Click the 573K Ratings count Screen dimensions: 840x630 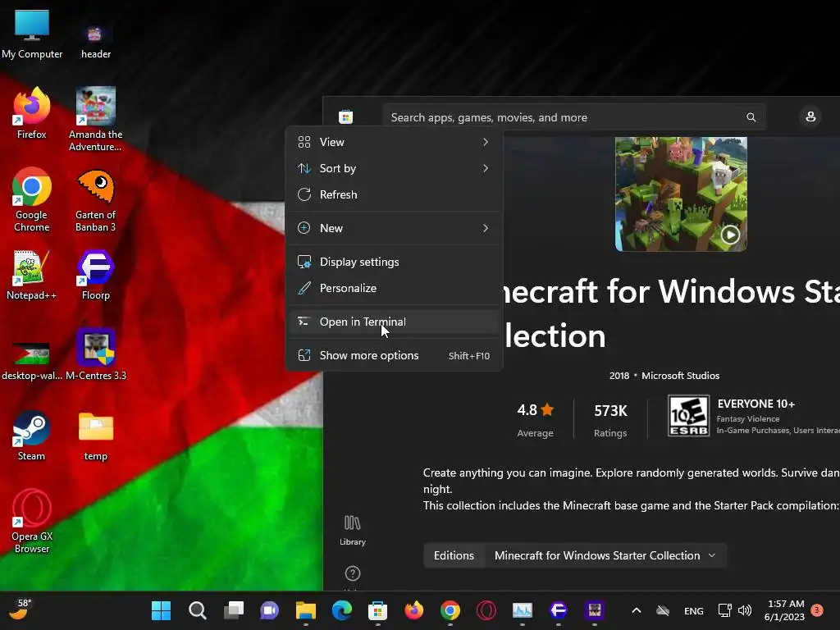click(610, 419)
